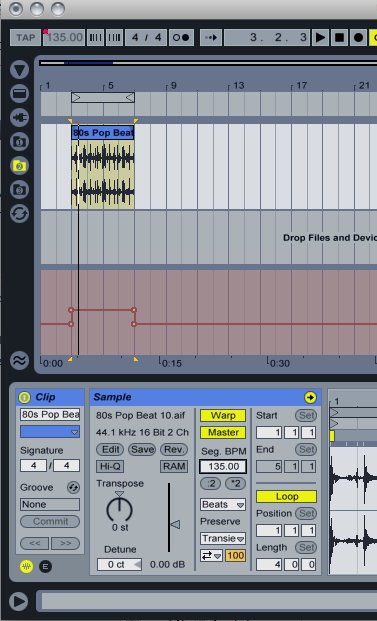Click the Start Set button
The width and height of the screenshot is (377, 621).
pos(306,415)
